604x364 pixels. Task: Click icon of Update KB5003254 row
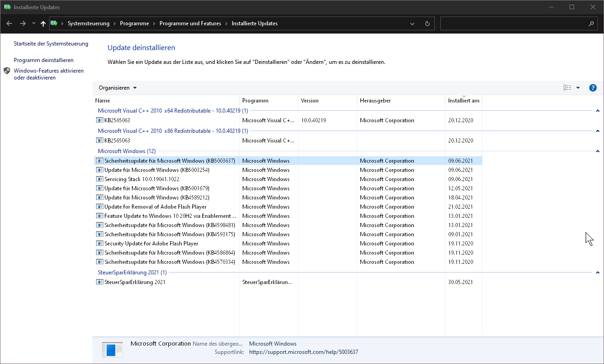click(100, 170)
